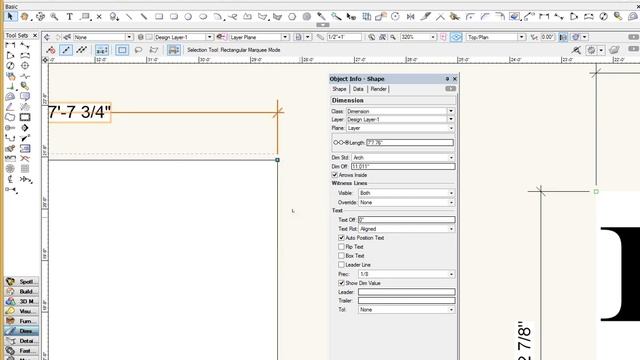Select the Rounded Rectangle tool
This screenshot has height=360, width=640.
click(x=174, y=16)
